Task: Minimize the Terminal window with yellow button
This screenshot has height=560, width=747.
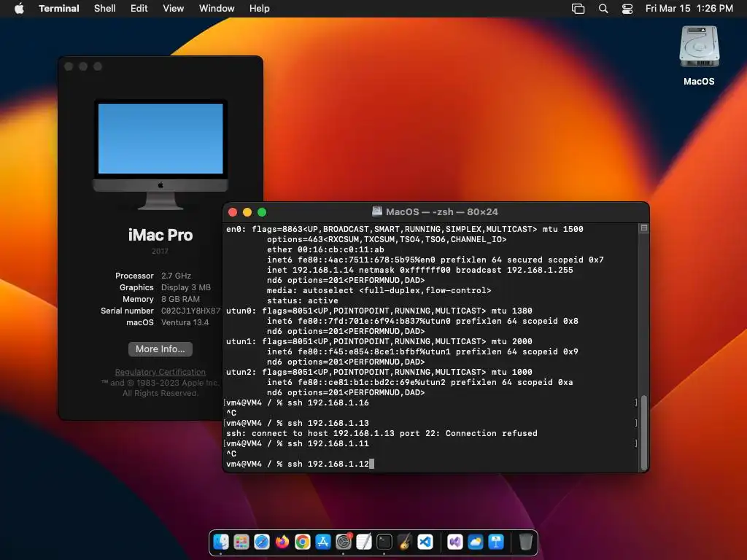Action: point(247,212)
